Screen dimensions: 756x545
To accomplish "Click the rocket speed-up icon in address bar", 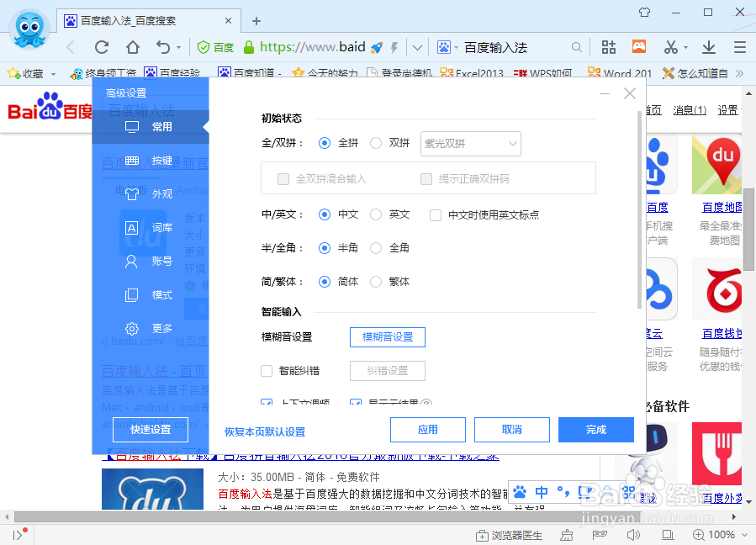I will (377, 47).
